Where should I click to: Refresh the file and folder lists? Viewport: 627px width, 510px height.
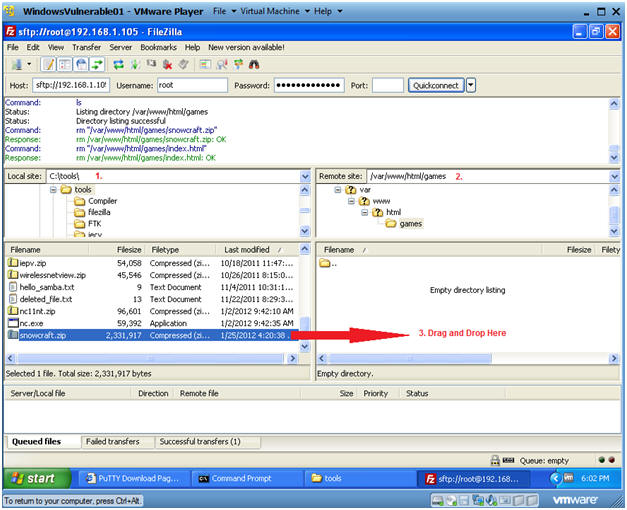pos(118,64)
